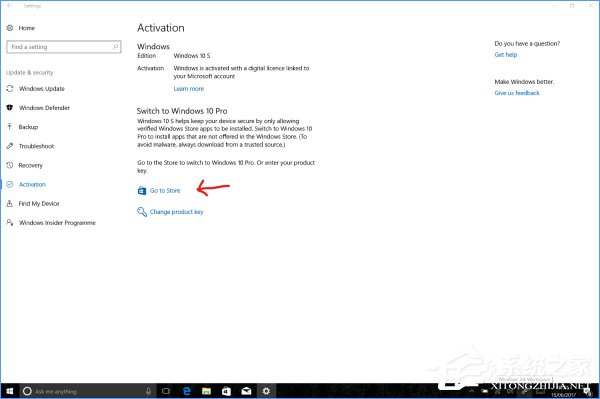The image size is (600, 399).
Task: Open the Windows Start menu
Action: click(x=9, y=391)
